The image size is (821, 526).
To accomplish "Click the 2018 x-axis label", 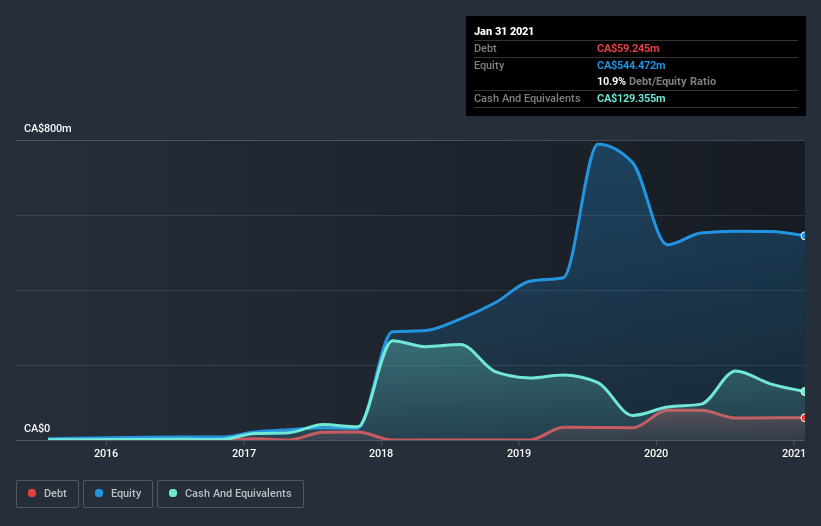I will [381, 453].
